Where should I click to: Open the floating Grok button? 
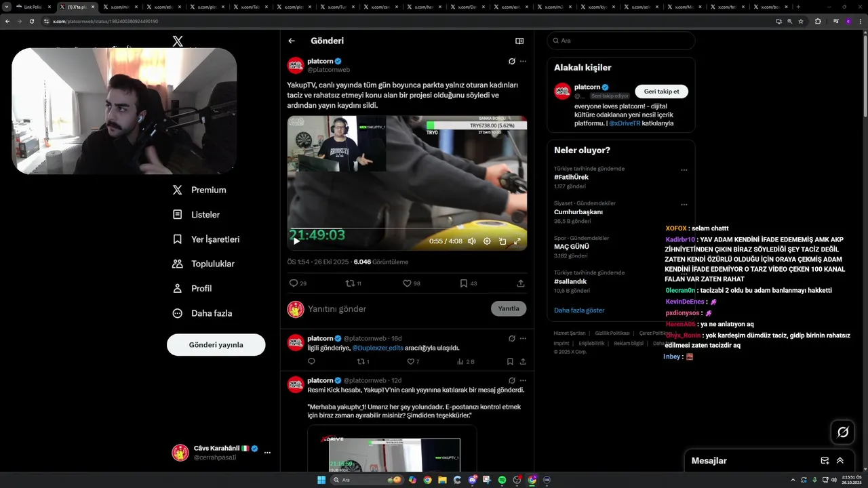(843, 432)
